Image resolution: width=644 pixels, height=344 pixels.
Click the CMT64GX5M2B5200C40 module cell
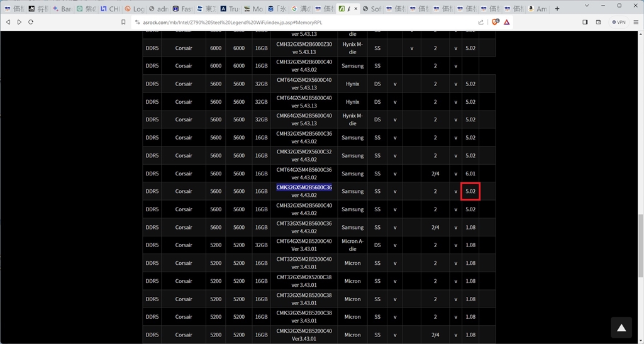click(304, 245)
